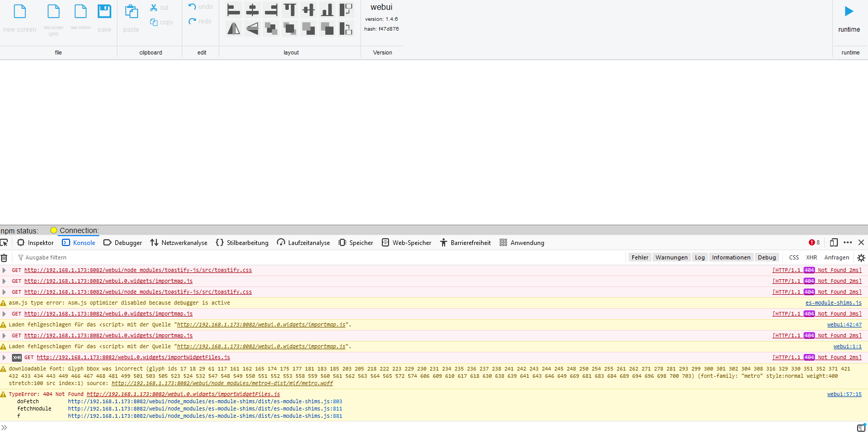Create a new screen (grid)
868x438 pixels.
tap(54, 20)
